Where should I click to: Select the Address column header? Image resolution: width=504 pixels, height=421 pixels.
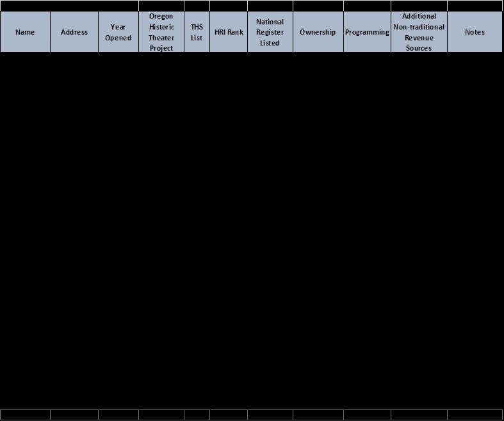tap(74, 32)
